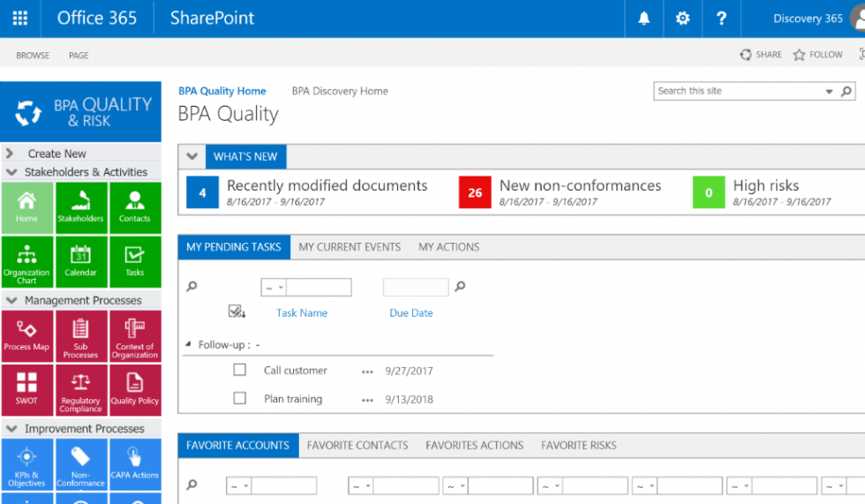
Task: Select the SWOT tile
Action: point(26,389)
